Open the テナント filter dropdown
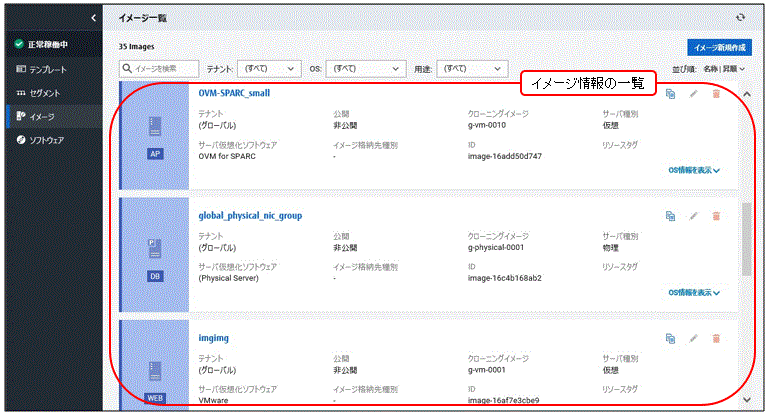Image resolution: width=770 pixels, height=417 pixels. pos(269,69)
